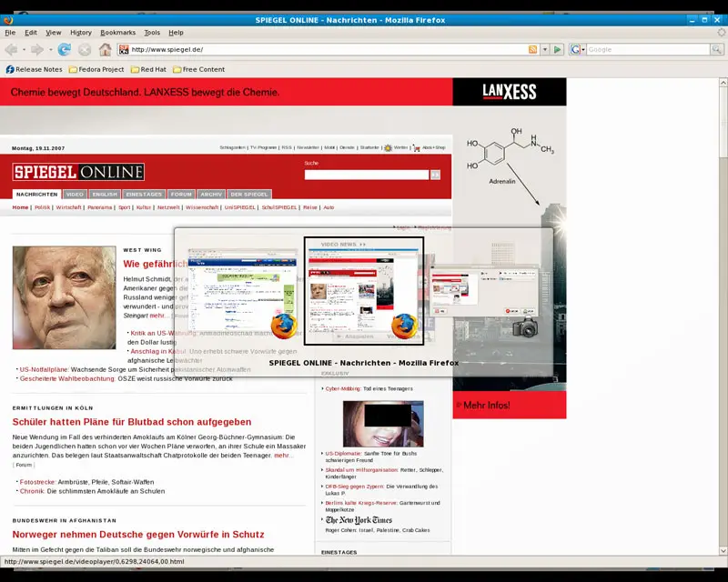Open headline 'Schüler hatten Pläne für Blutbad'
Viewport: 728px width, 582px height.
point(132,422)
